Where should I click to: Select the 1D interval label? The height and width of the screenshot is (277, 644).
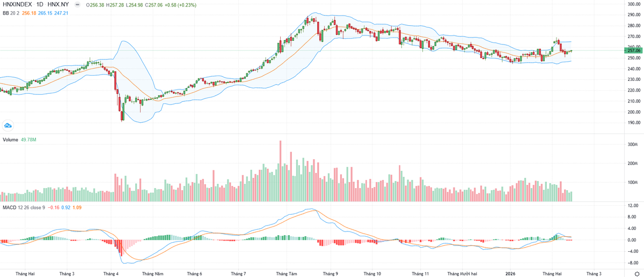(40, 4)
